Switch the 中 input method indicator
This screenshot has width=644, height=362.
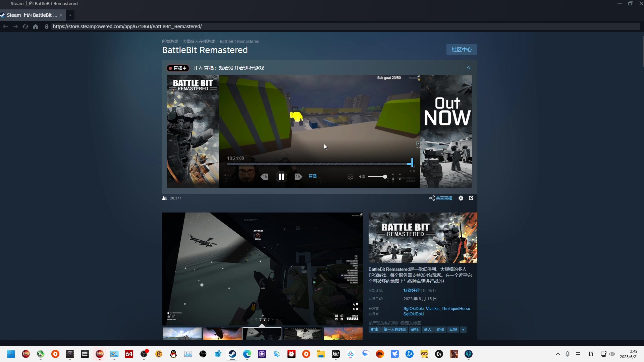click(578, 354)
